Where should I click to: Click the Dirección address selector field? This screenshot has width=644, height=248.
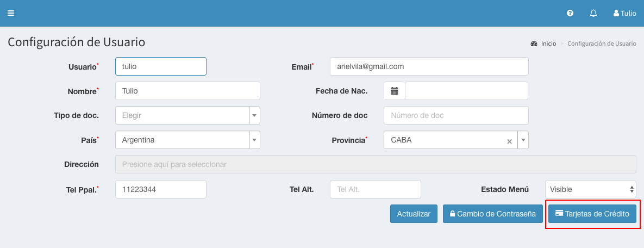coord(375,164)
